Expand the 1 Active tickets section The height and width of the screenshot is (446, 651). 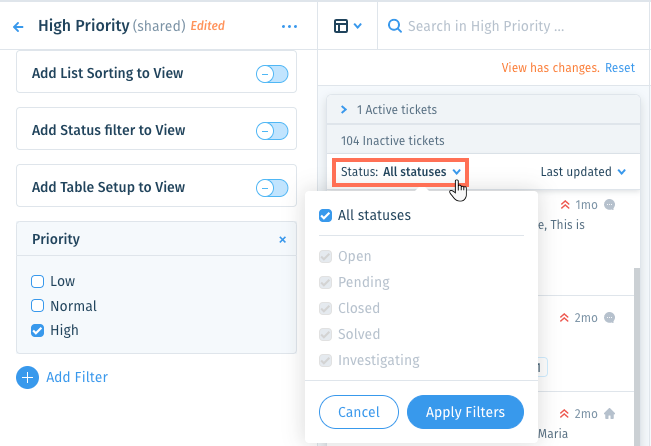[344, 110]
